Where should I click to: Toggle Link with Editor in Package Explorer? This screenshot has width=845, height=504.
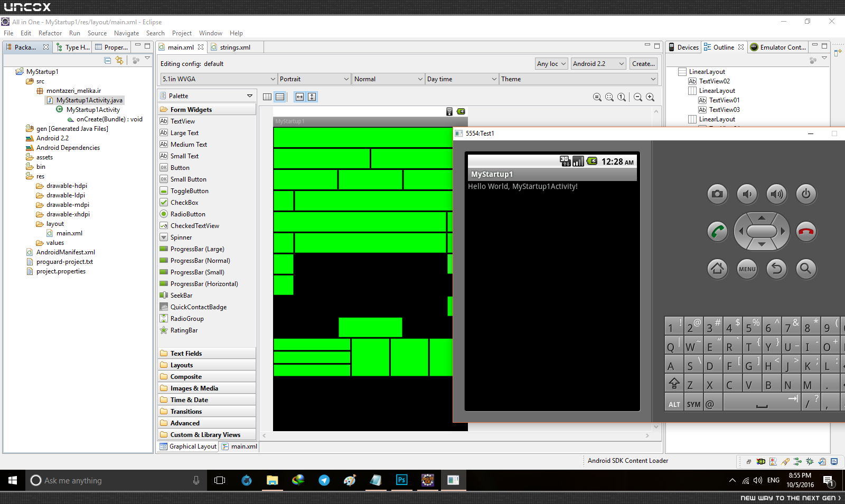tap(119, 61)
